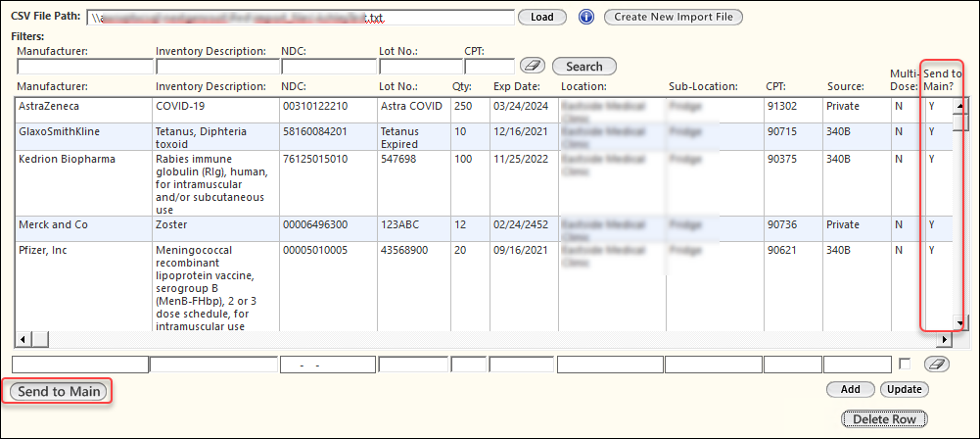This screenshot has height=439, width=980.
Task: Click expiration date 02/24/2452
Action: [x=521, y=224]
